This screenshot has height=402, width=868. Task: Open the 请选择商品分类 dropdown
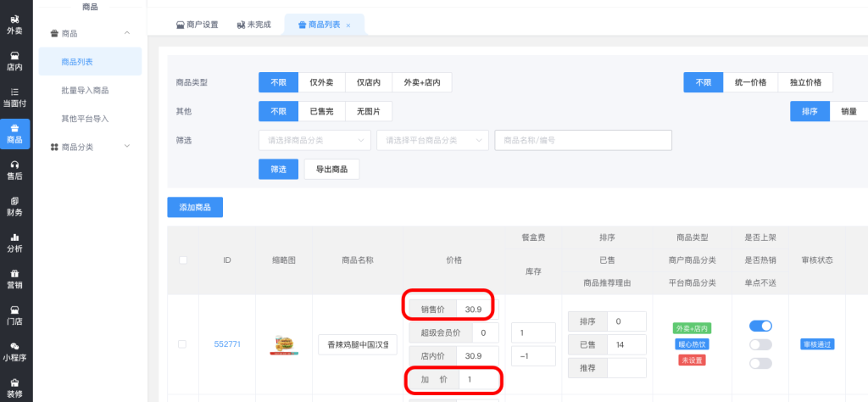314,140
